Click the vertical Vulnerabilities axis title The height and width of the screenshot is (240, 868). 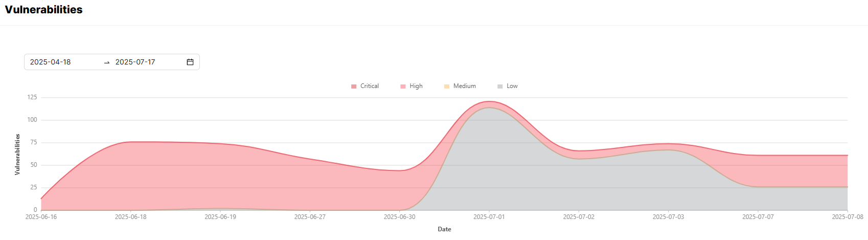coord(17,155)
